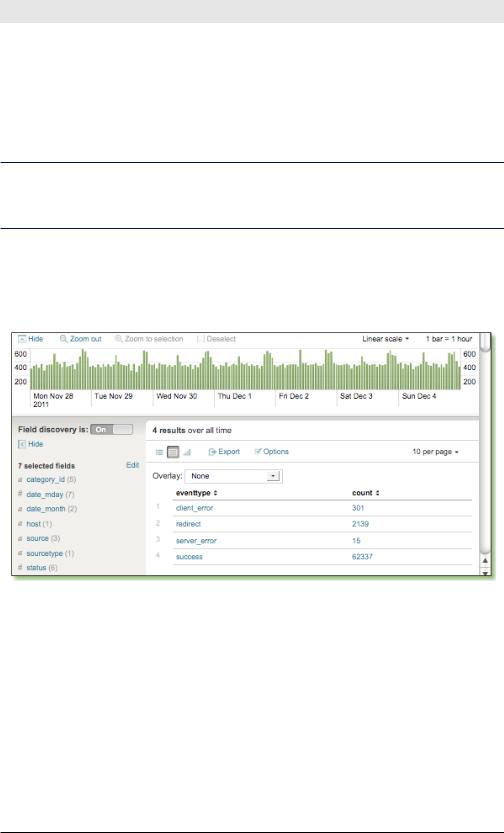The image size is (504, 833).
Task: Click the redirect eventtype cell
Action: pyautogui.click(x=189, y=524)
